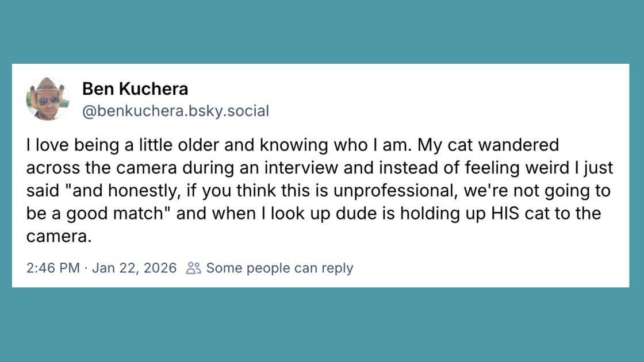Open Ben Kuchera's profile avatar
The height and width of the screenshot is (362, 644).
pyautogui.click(x=48, y=99)
